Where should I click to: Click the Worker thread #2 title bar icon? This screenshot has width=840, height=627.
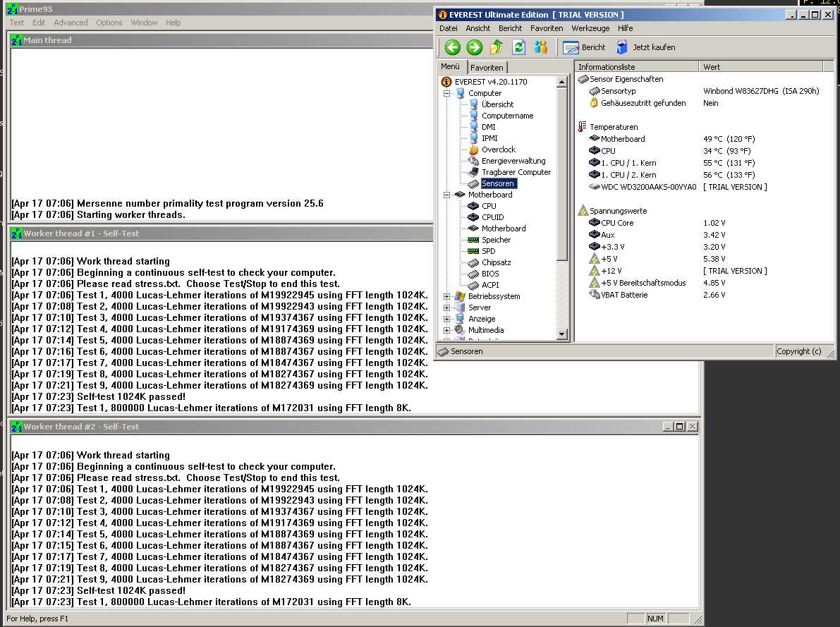click(x=17, y=427)
